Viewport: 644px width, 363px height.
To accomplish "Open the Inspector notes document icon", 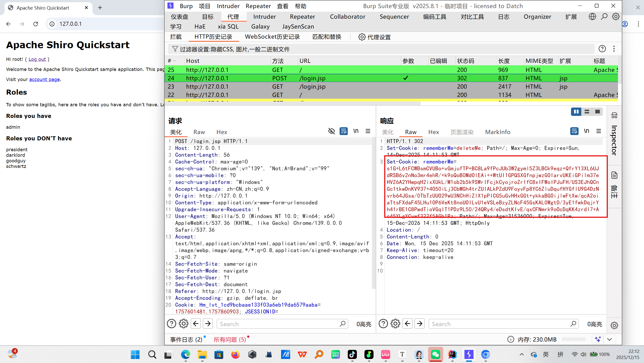I will (614, 175).
